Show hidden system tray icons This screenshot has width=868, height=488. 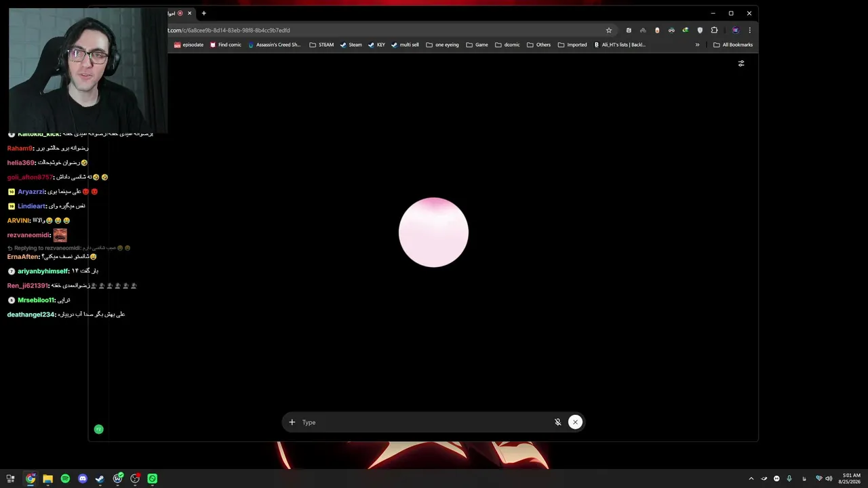point(751,479)
